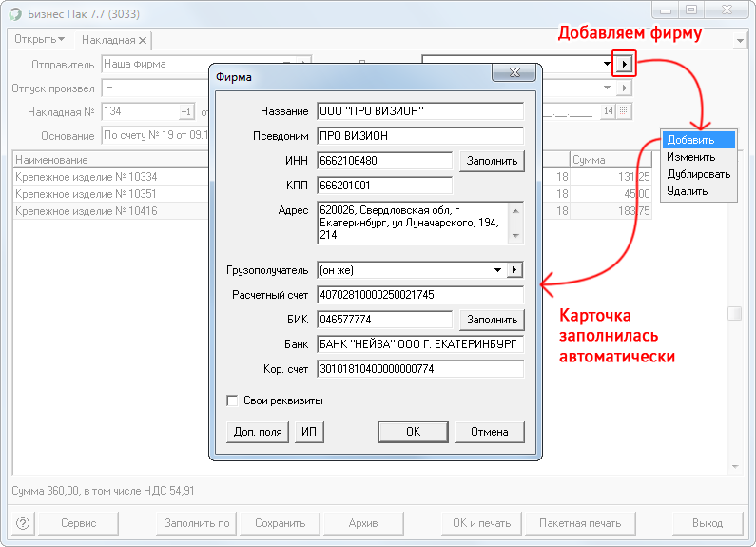The image size is (756, 547).
Task: Click into the Расчетный счет input field
Action: 420,295
